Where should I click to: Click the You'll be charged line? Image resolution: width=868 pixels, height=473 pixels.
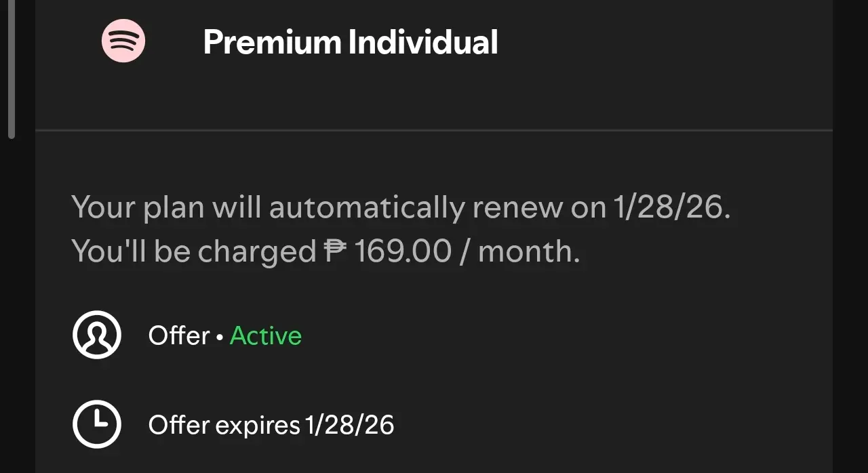[x=325, y=251]
